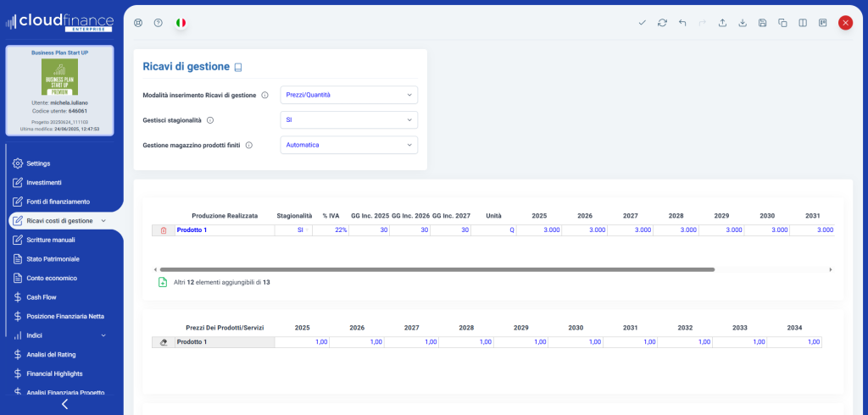Edit GG Inc. 2027 value 30
The image size is (868, 415).
click(x=451, y=230)
